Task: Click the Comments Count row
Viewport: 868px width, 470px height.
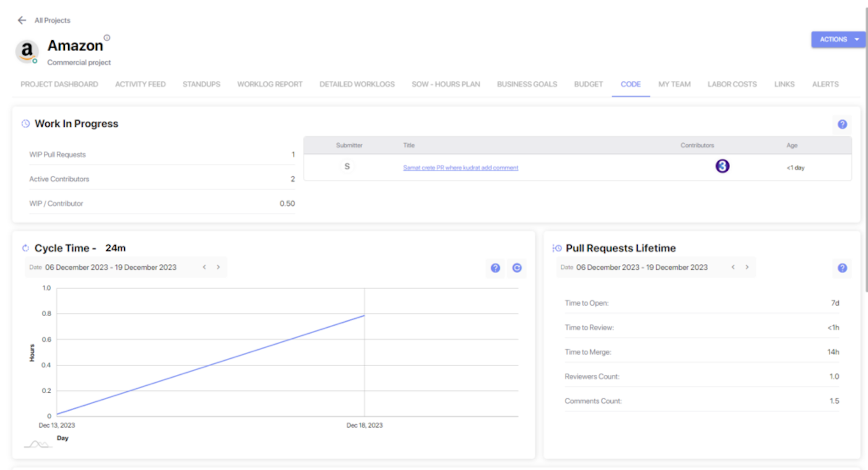Action: [x=702, y=401]
